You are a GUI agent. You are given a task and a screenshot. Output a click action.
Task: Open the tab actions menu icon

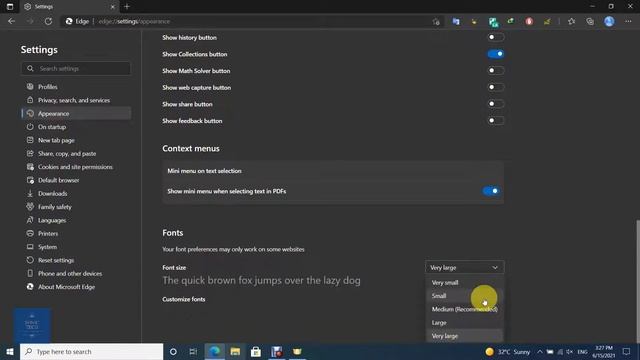10,7
